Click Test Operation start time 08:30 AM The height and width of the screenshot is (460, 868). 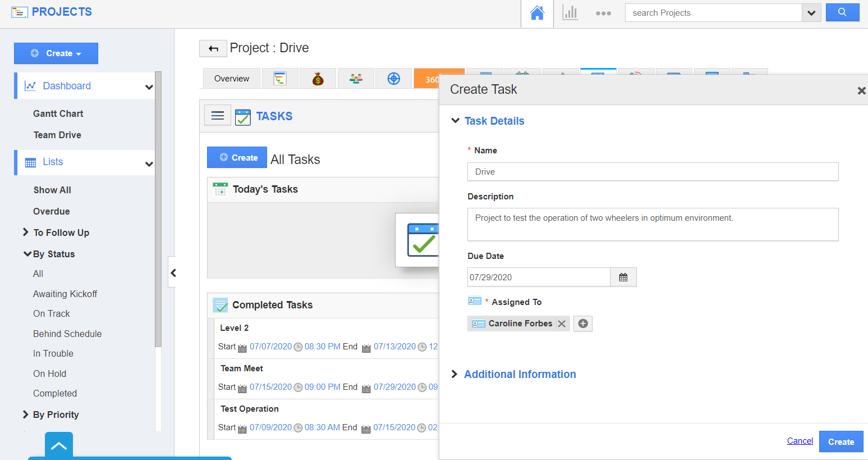click(x=322, y=427)
